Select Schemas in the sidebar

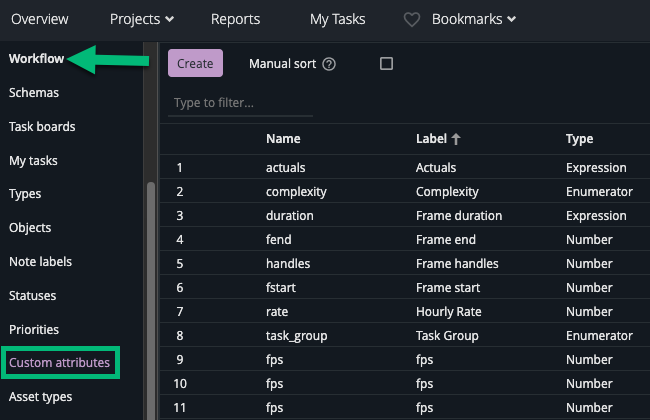coord(34,92)
